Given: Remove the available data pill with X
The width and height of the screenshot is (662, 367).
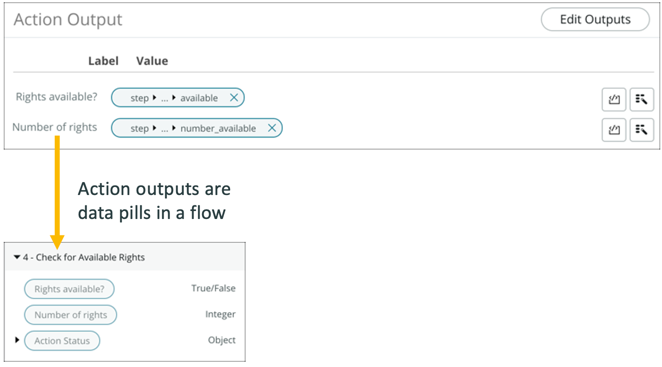Looking at the screenshot, I should tap(234, 98).
